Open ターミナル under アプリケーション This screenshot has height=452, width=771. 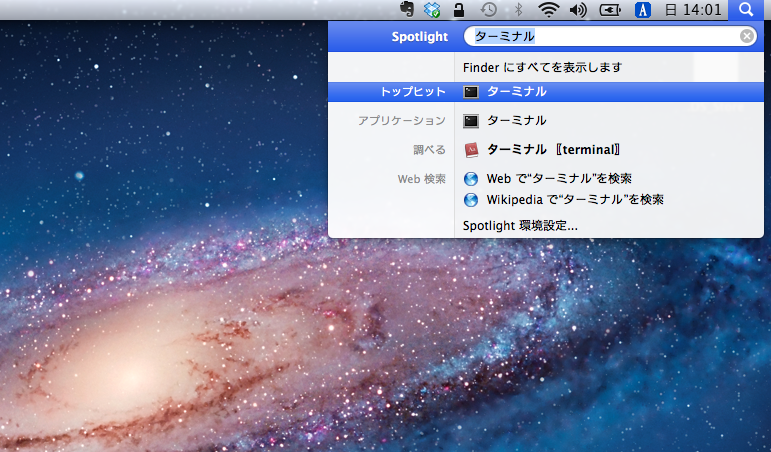[516, 121]
